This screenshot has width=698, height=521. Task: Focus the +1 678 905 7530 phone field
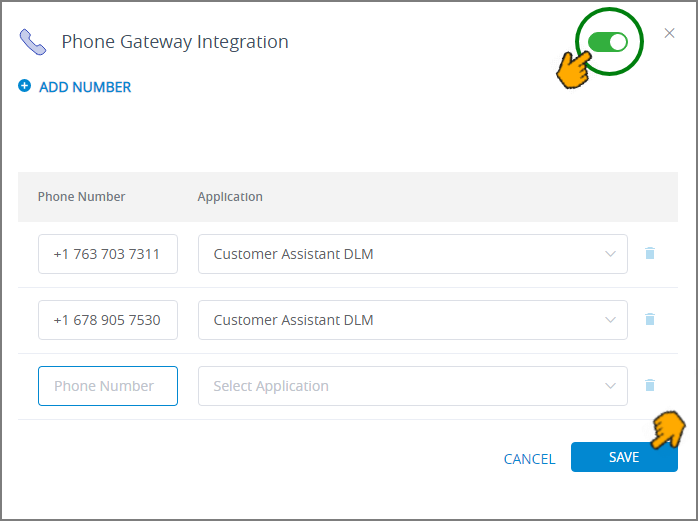click(108, 320)
